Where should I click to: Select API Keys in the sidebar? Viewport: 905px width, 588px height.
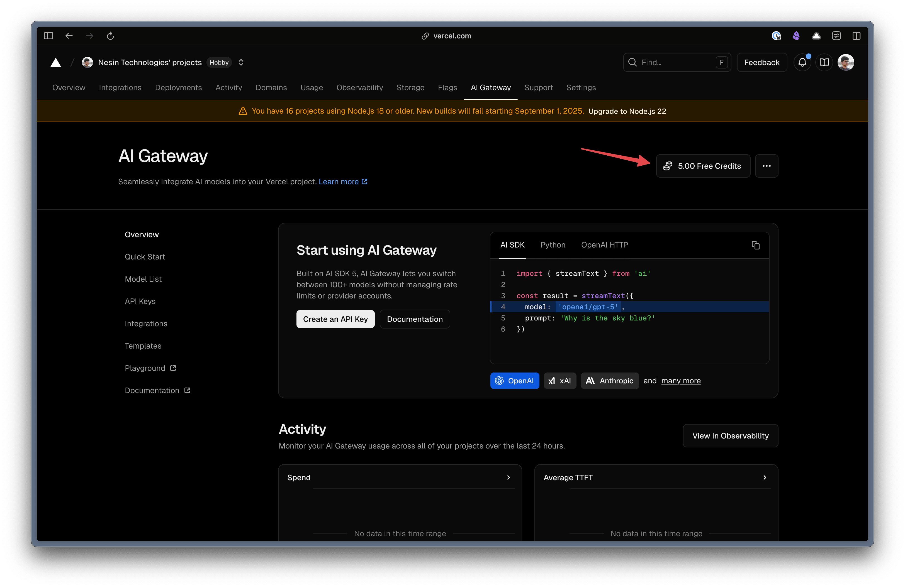(140, 301)
